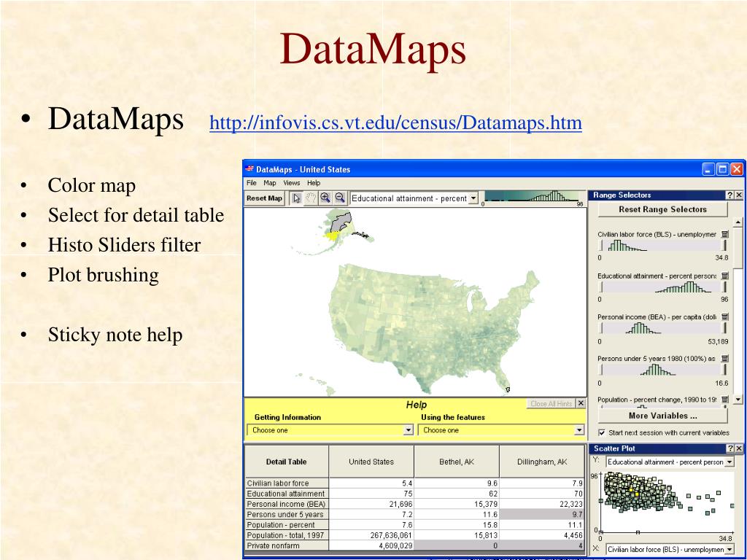Viewport: 747px width, 560px height.
Task: Activate the zoom out magnifier tool
Action: click(340, 198)
